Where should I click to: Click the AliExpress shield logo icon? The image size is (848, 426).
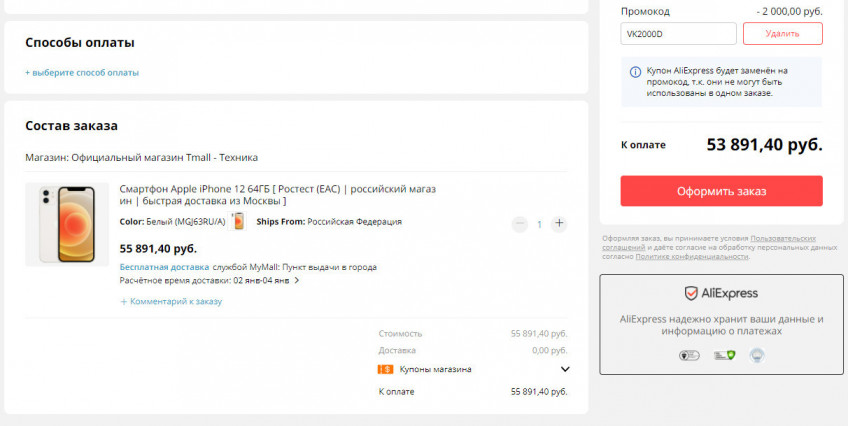coord(691,293)
